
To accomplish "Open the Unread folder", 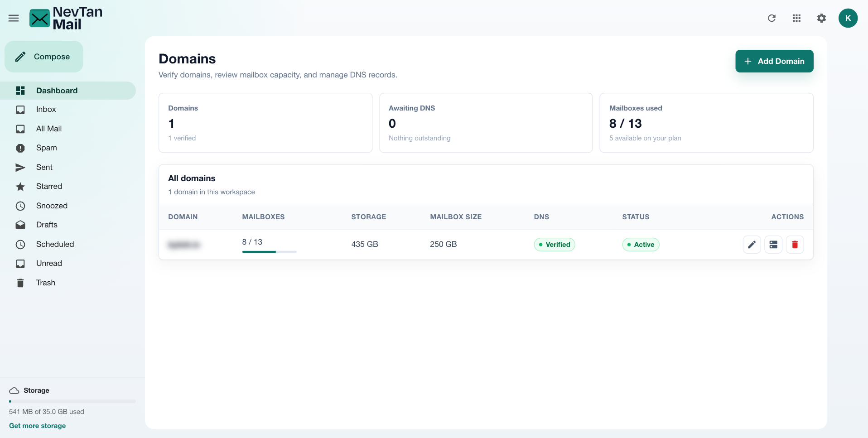I will 68,264.
